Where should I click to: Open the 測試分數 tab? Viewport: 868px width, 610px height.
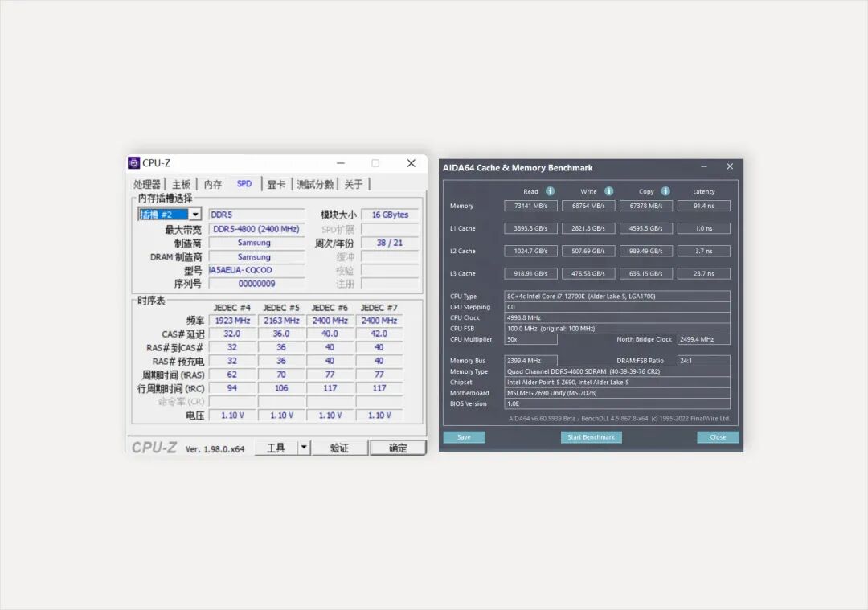point(314,184)
